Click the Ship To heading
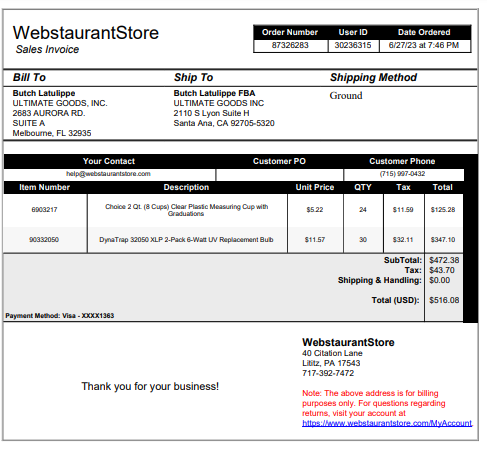Screen dimensions: 487x453 tap(193, 77)
